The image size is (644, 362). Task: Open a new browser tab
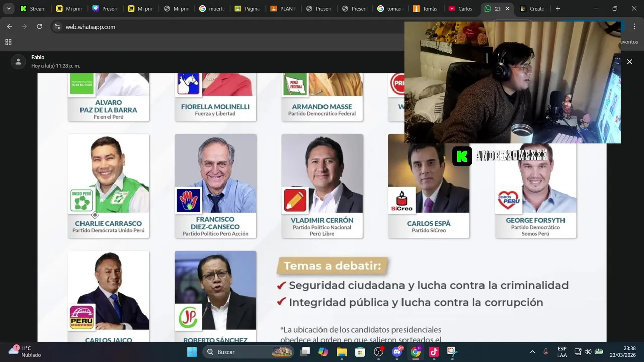point(558,9)
